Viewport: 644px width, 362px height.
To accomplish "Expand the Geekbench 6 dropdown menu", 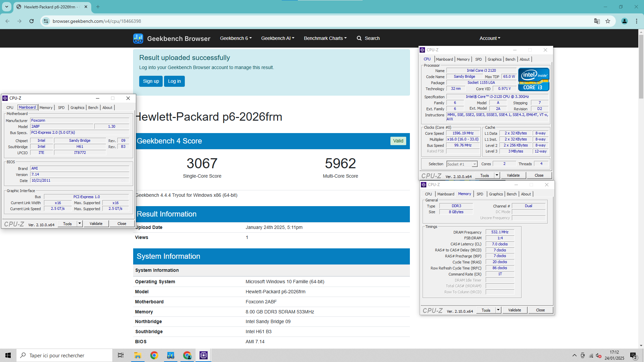I will click(236, 38).
